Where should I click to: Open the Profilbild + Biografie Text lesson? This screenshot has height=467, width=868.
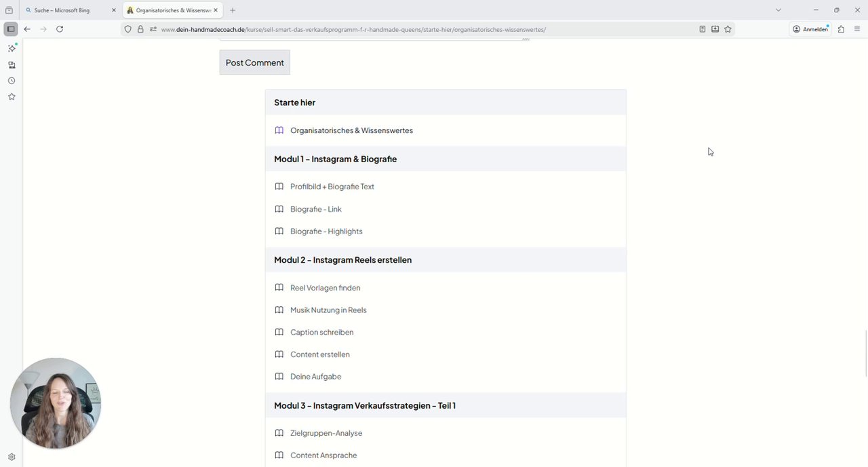point(332,187)
